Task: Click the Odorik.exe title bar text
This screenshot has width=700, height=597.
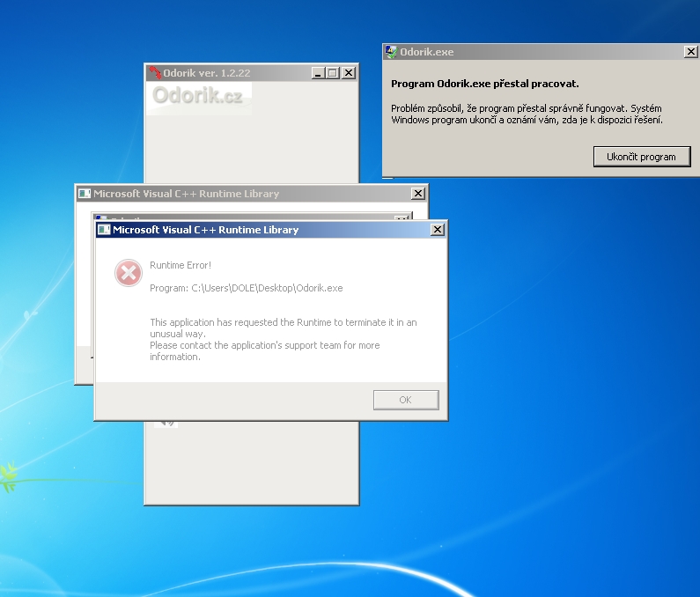Action: (427, 52)
